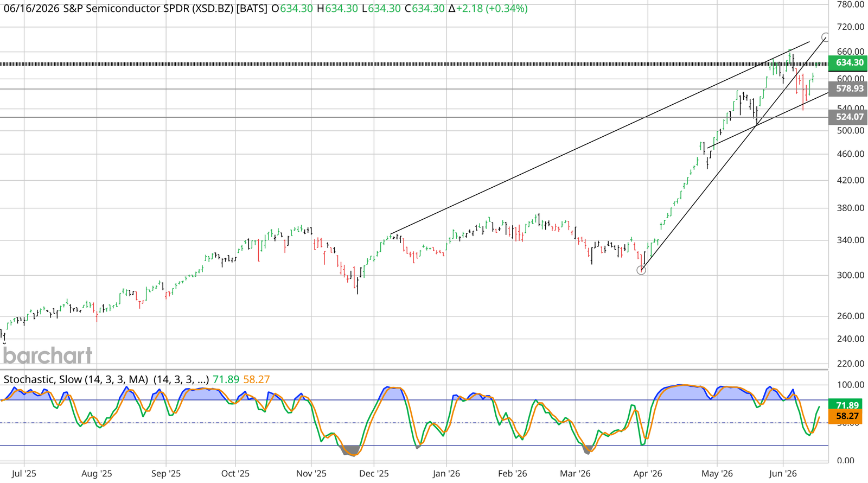
Task: Click the orange 58.27 stochastic value tag
Action: (x=846, y=417)
